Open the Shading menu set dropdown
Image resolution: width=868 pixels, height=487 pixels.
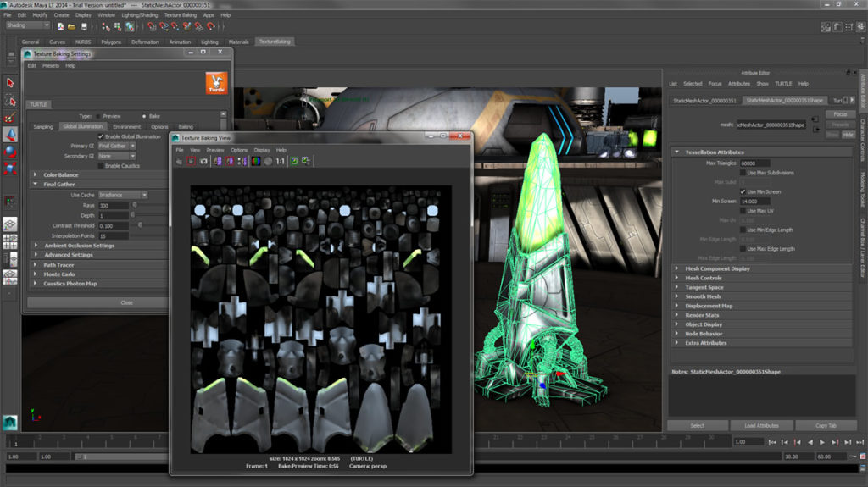tap(27, 25)
